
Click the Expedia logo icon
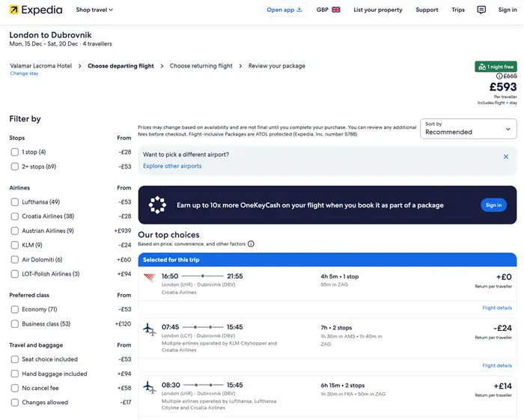tap(14, 10)
